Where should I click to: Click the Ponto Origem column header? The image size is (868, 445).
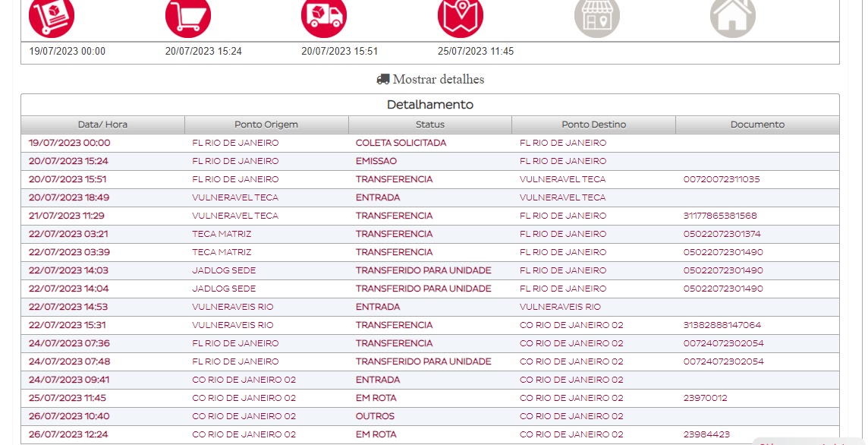coord(266,125)
